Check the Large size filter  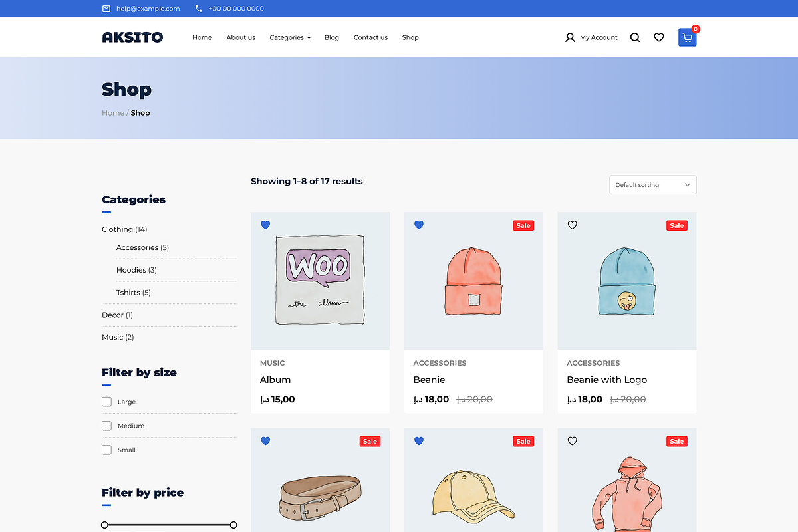coord(106,402)
